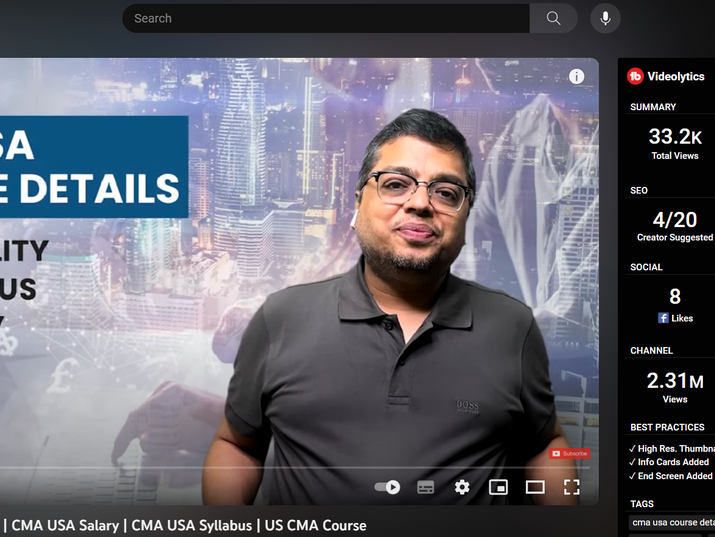
Task: Click the CHANNEL section heading
Action: [651, 351]
